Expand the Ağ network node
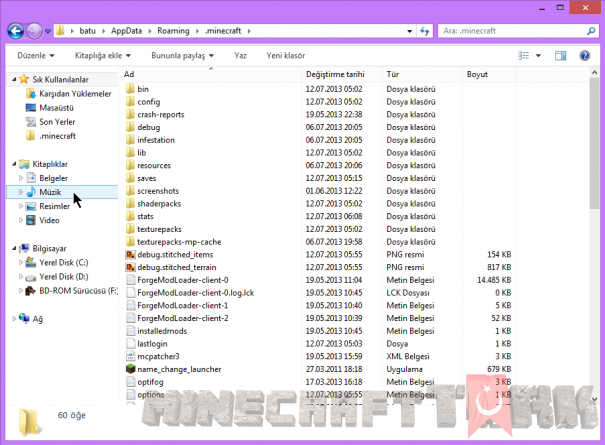This screenshot has height=445, width=605. click(x=14, y=319)
